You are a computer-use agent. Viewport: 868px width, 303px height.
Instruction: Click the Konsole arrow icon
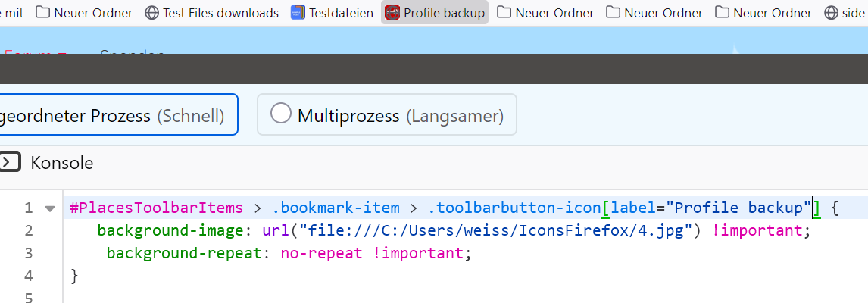click(x=9, y=162)
